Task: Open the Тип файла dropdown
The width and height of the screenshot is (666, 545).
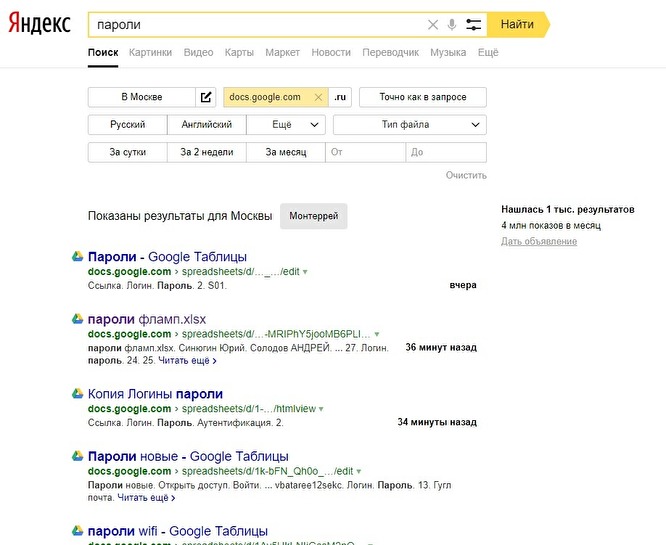Action: click(x=410, y=125)
